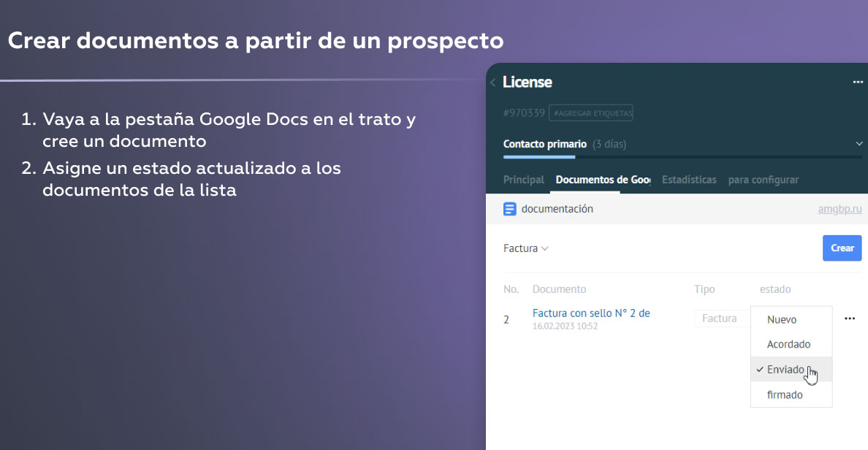Screen dimensions: 868x450
Task: Pick firmado in the status menu
Action: pyautogui.click(x=785, y=394)
